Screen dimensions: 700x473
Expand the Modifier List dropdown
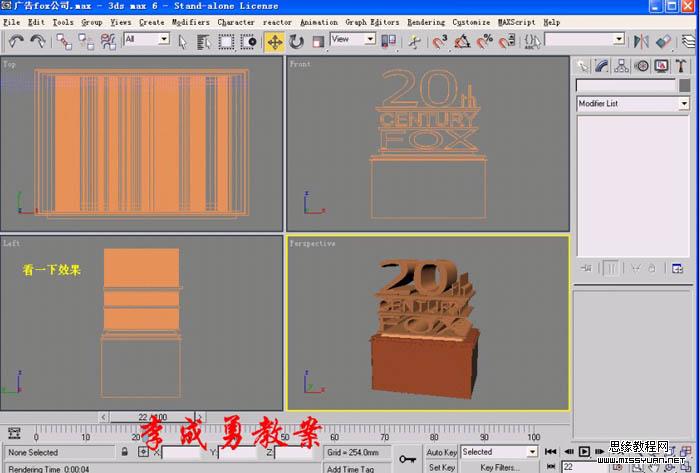684,104
